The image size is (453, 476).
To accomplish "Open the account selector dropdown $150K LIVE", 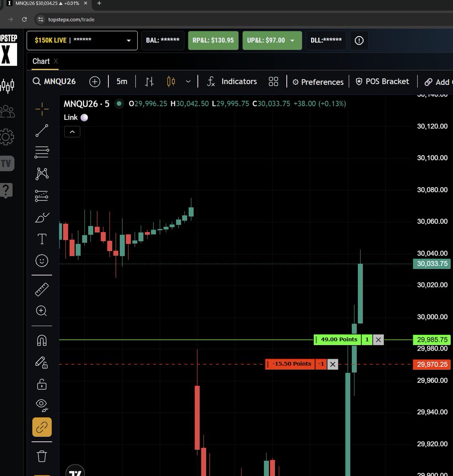I will click(82, 40).
